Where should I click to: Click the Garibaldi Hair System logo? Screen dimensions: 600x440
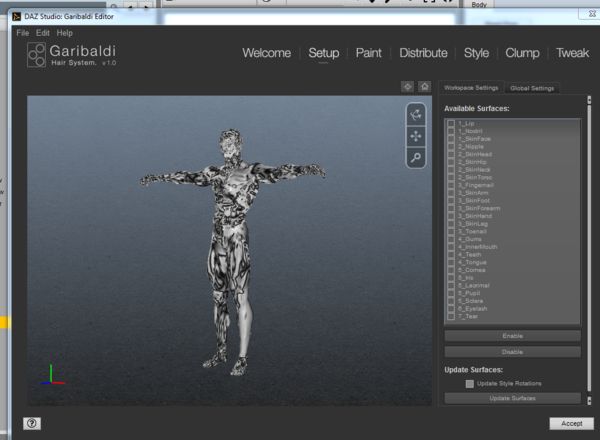72,55
